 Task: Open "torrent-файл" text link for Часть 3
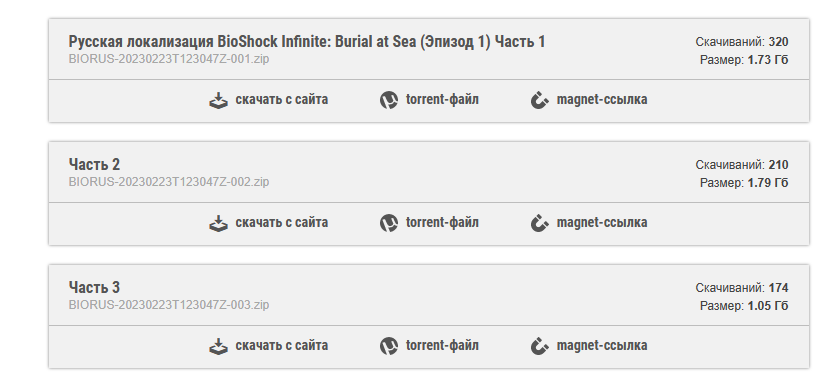(x=442, y=345)
